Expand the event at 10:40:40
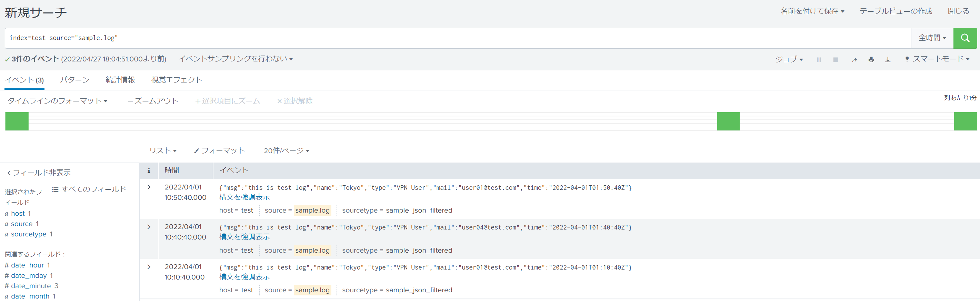The height and width of the screenshot is (303, 980). 149,227
